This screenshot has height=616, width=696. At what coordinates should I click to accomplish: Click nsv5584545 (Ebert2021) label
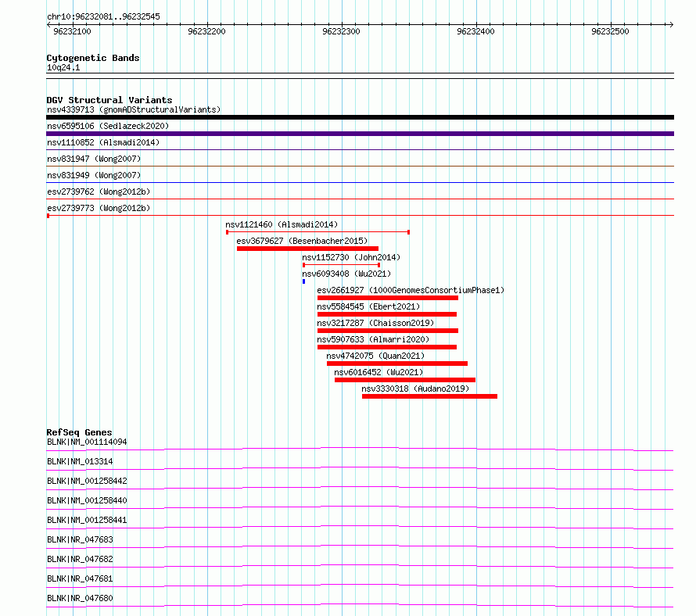pos(368,306)
